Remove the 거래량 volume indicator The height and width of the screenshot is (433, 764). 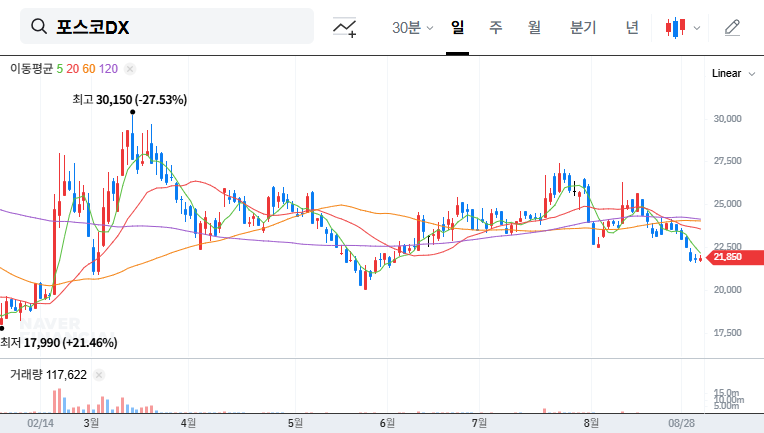99,375
